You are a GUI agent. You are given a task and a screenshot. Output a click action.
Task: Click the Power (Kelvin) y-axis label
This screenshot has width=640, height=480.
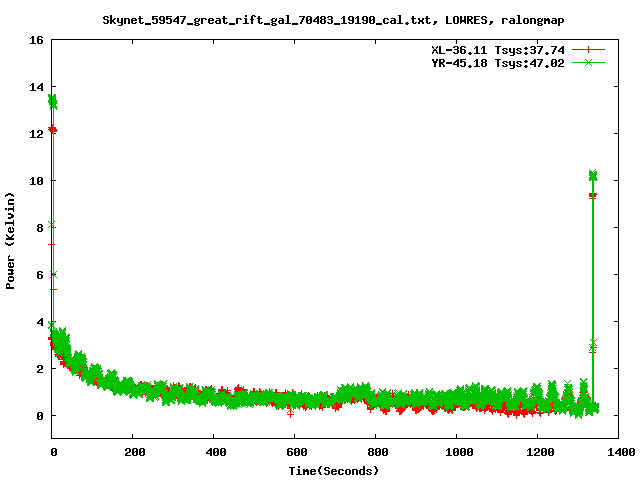coord(10,241)
